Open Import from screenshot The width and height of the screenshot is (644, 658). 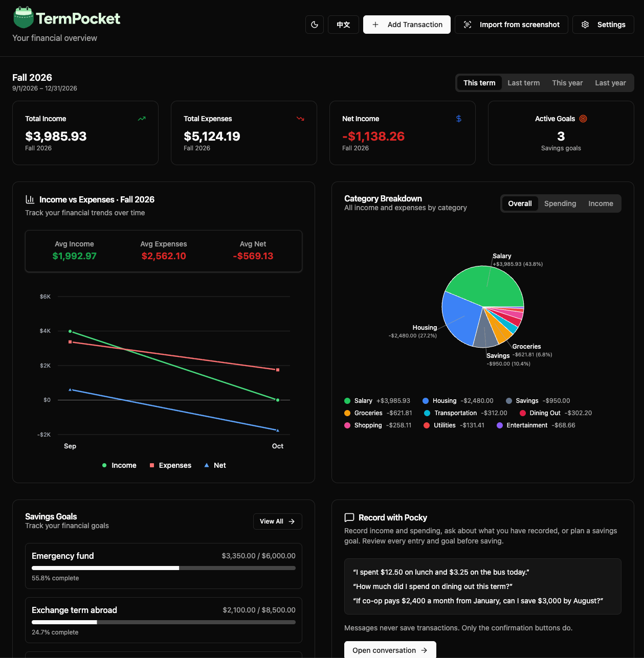[x=512, y=25]
